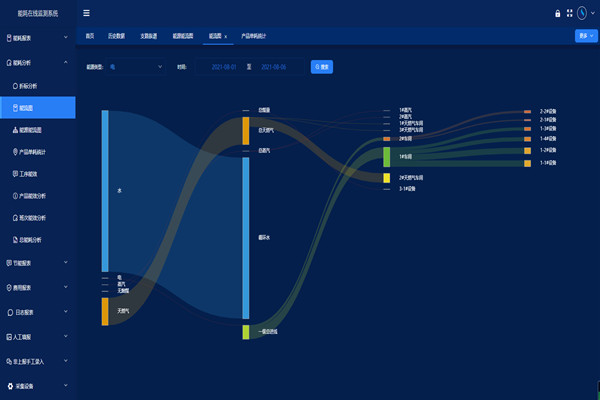Click the blue 搜索 button
600x400 pixels.
(x=322, y=67)
